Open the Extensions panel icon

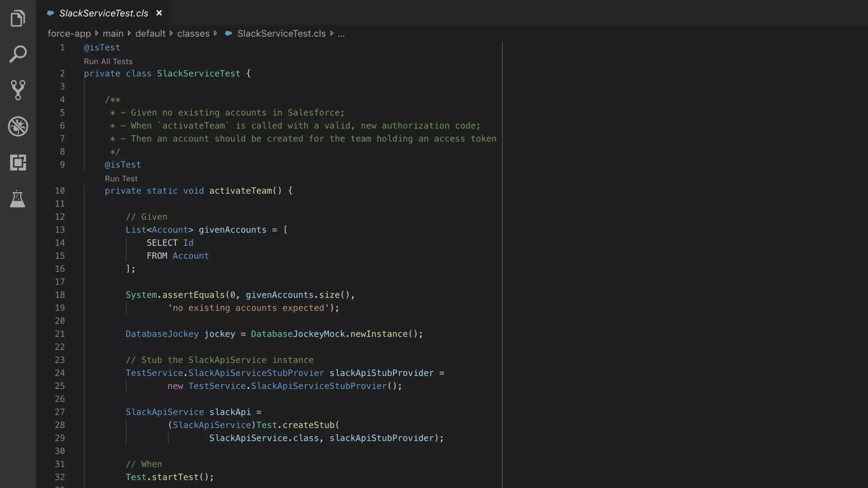point(18,162)
